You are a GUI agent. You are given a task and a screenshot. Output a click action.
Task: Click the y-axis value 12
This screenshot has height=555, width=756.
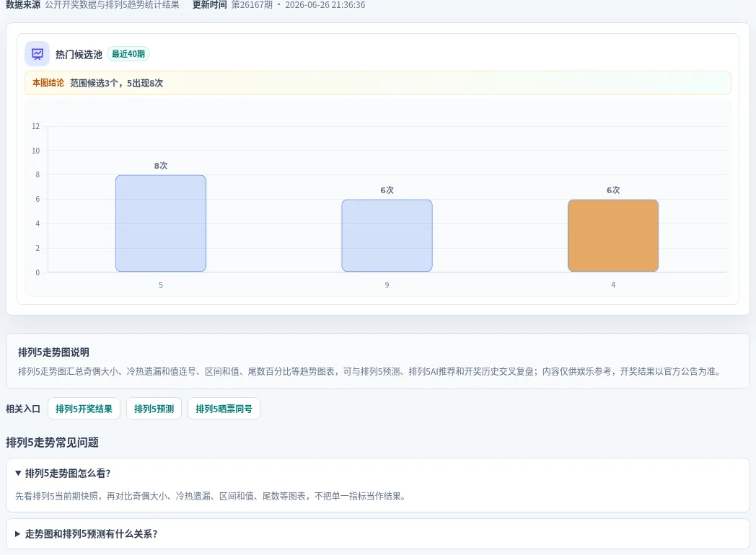coord(35,126)
